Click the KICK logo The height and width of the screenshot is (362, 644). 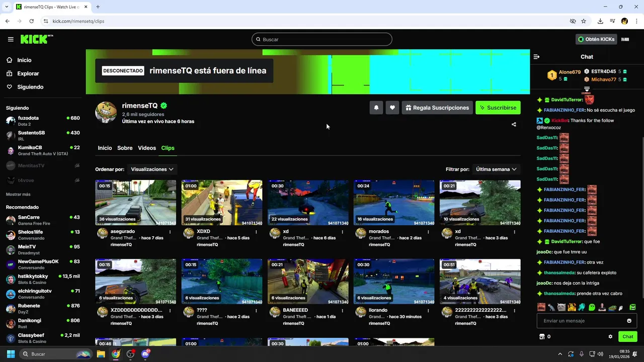tap(37, 39)
